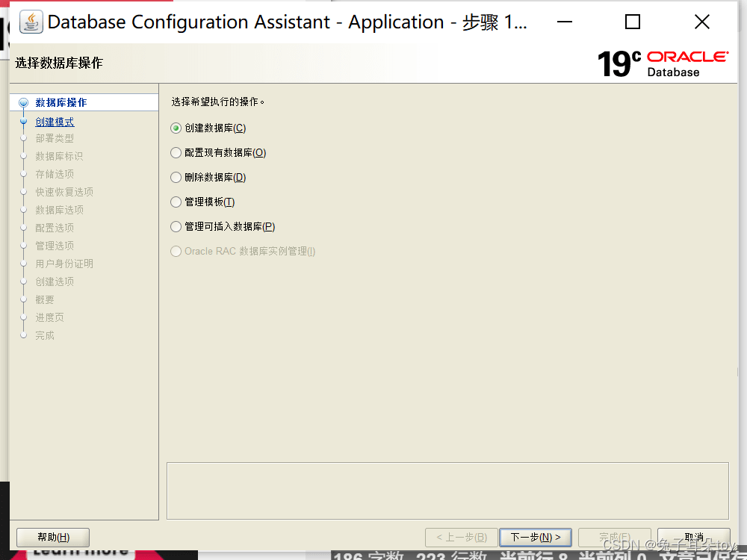The width and height of the screenshot is (747, 560).
Task: Click the 进度页 step in sidebar
Action: pos(49,317)
